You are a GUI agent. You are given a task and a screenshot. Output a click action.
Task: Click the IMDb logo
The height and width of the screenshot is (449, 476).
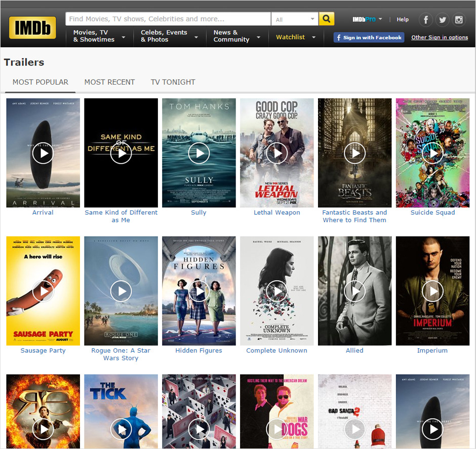click(32, 28)
